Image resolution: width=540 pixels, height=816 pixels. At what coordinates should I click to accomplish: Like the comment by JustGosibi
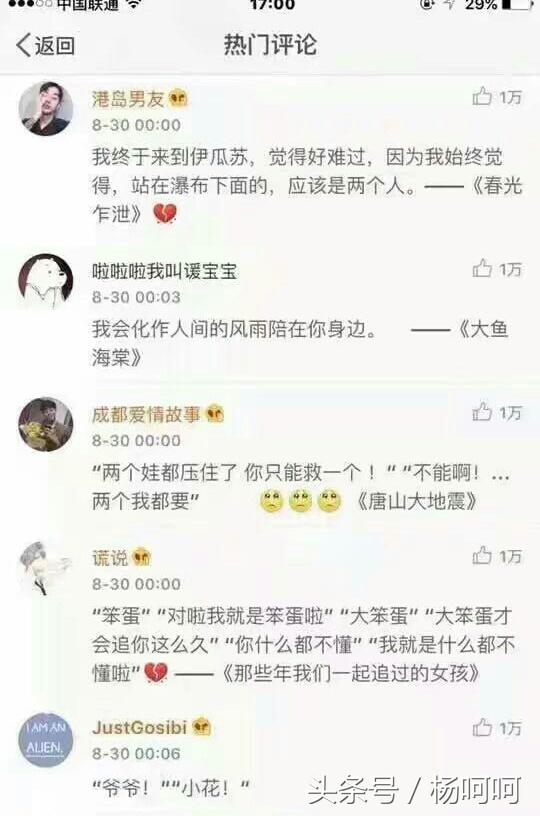(496, 728)
